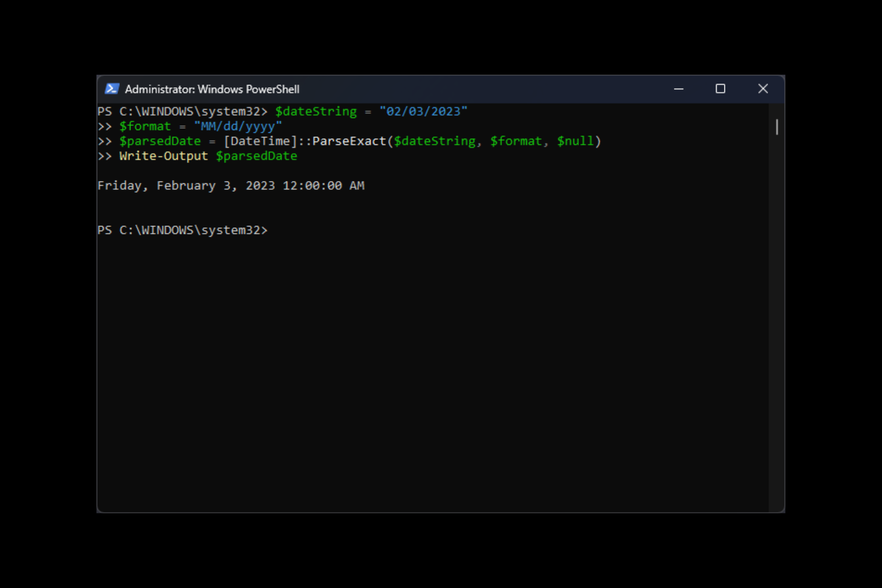Click on the Write-Output command line

[207, 156]
